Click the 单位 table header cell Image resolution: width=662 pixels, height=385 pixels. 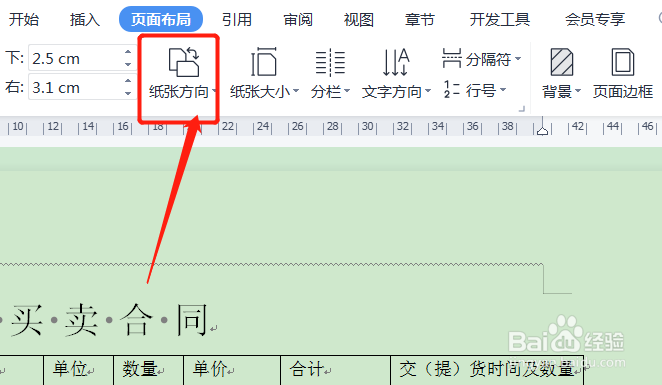pos(79,370)
